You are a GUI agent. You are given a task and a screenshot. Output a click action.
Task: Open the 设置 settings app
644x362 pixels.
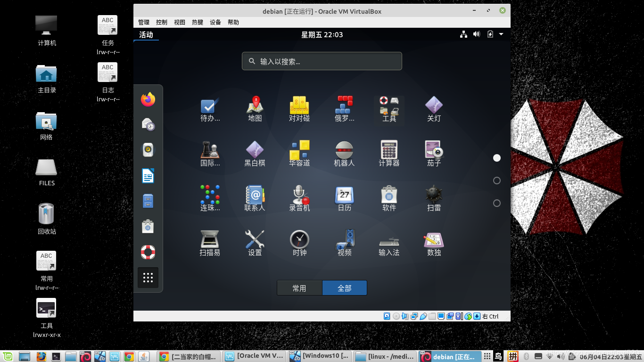[x=255, y=243]
